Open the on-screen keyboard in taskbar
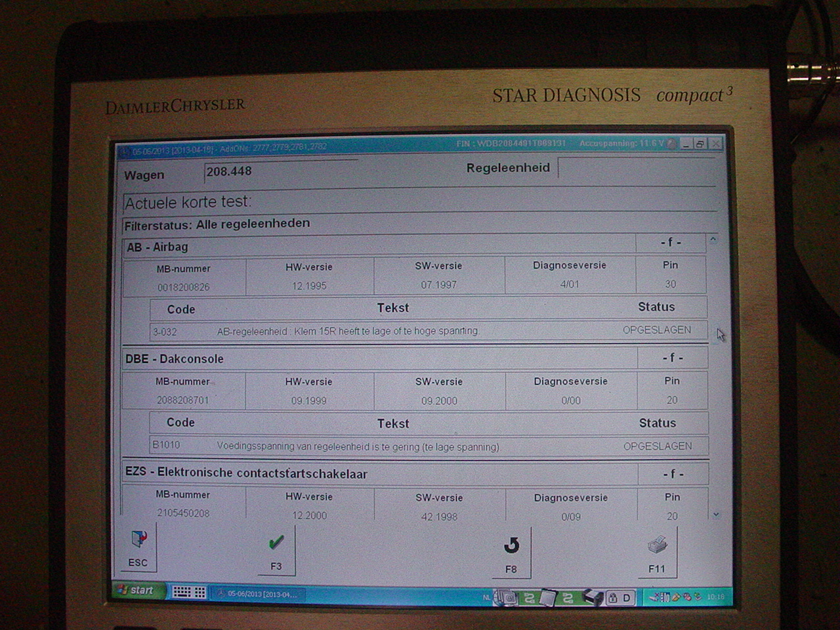The height and width of the screenshot is (630, 840). click(182, 592)
